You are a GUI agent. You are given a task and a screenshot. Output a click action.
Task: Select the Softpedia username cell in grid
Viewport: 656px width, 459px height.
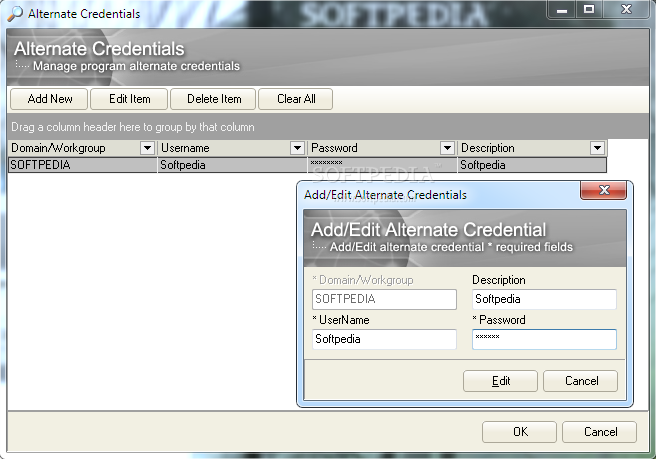pyautogui.click(x=233, y=165)
